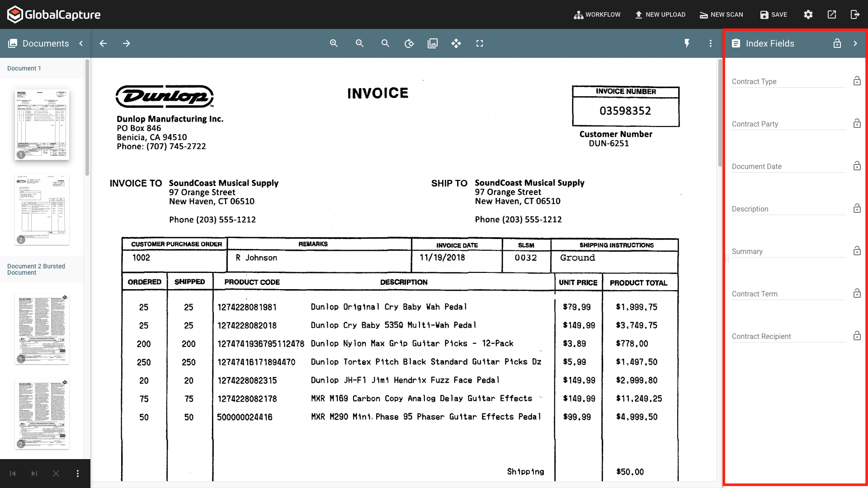
Task: Collapse the Index Fields panel
Action: 855,43
